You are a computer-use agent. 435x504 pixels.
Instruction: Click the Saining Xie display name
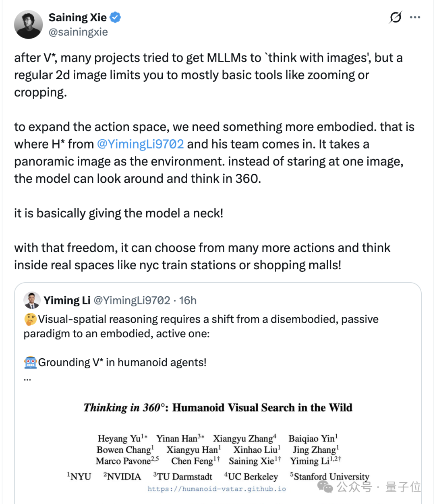(77, 18)
